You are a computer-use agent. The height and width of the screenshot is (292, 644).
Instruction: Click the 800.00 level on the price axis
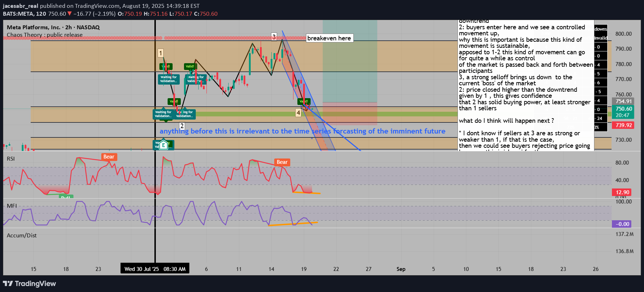click(x=623, y=34)
